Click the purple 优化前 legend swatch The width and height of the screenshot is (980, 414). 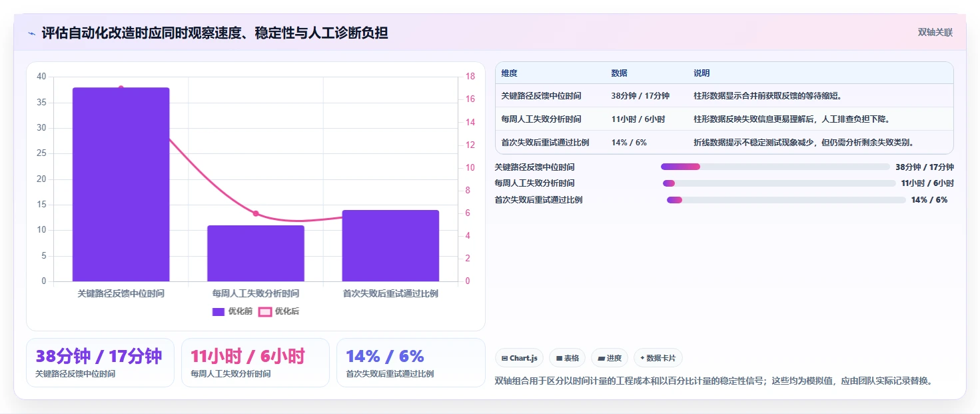pos(219,311)
